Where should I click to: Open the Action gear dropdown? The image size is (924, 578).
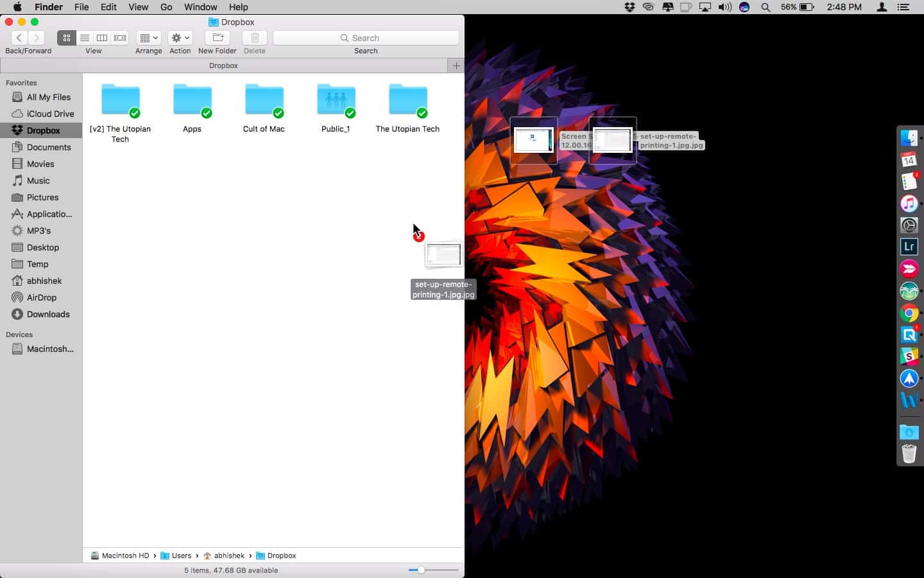180,38
